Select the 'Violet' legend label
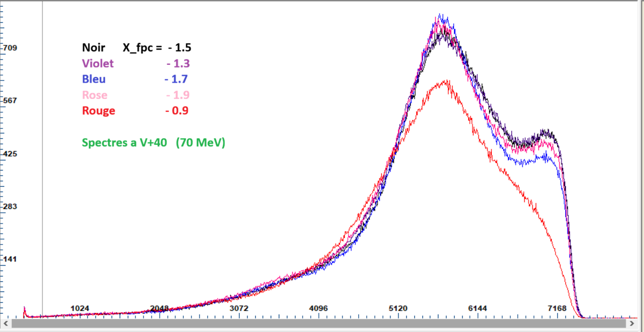Image resolution: width=644 pixels, height=332 pixels. [x=98, y=64]
